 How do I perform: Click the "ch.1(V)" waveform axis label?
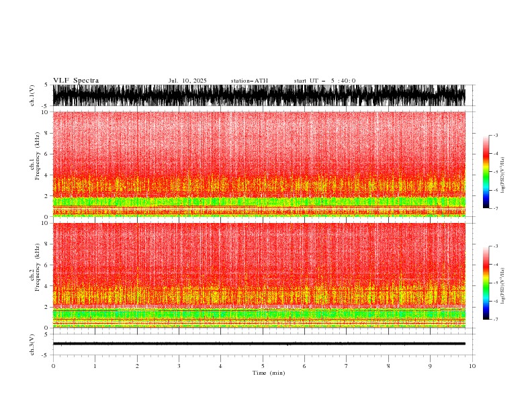click(x=32, y=95)
